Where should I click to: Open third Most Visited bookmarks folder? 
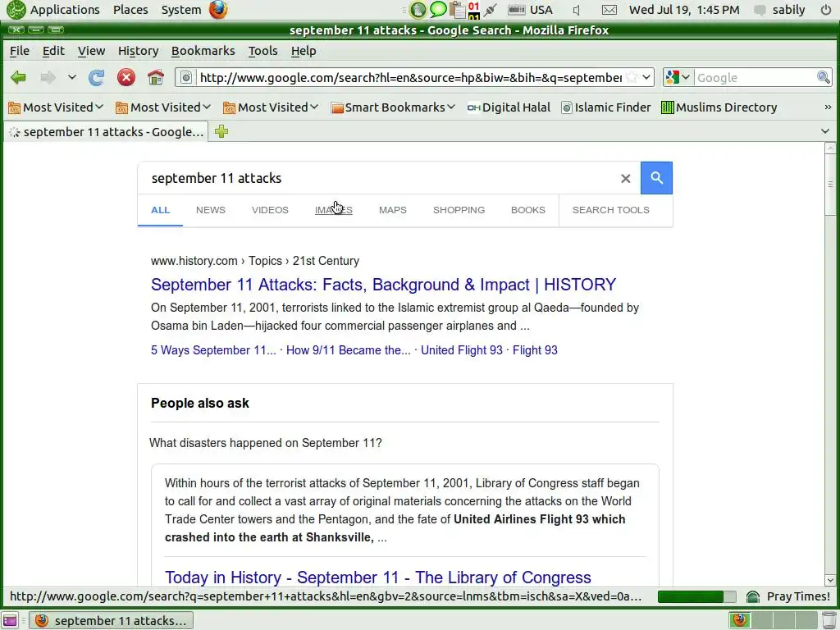pyautogui.click(x=271, y=107)
